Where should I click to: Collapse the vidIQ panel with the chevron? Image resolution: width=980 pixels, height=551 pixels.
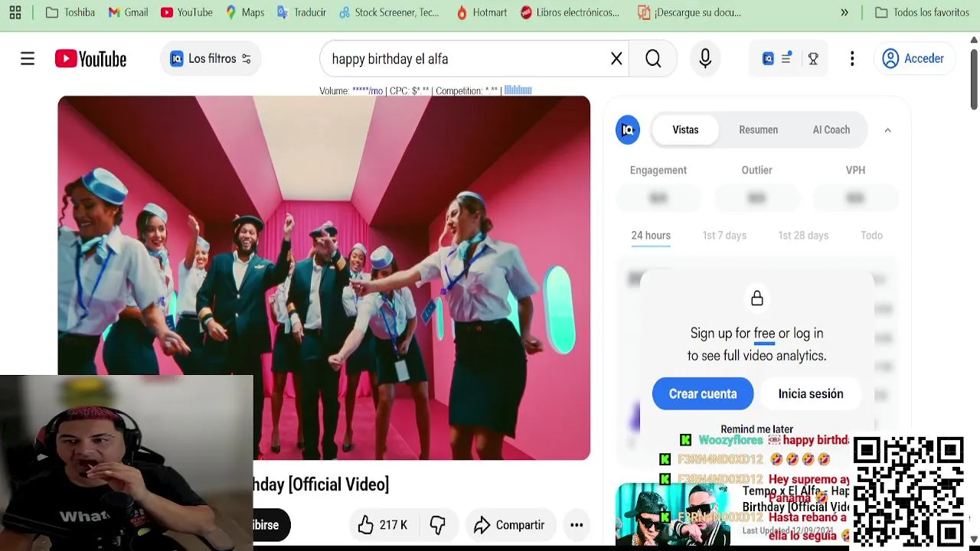(x=887, y=130)
